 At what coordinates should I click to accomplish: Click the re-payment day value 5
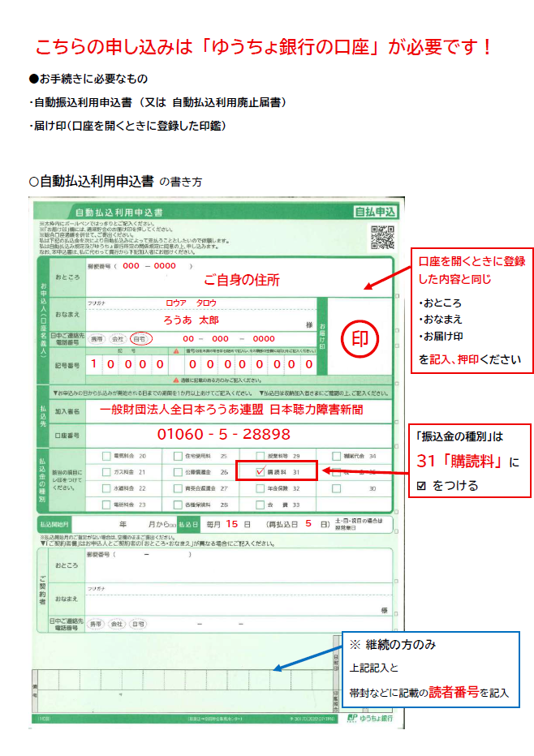click(308, 524)
